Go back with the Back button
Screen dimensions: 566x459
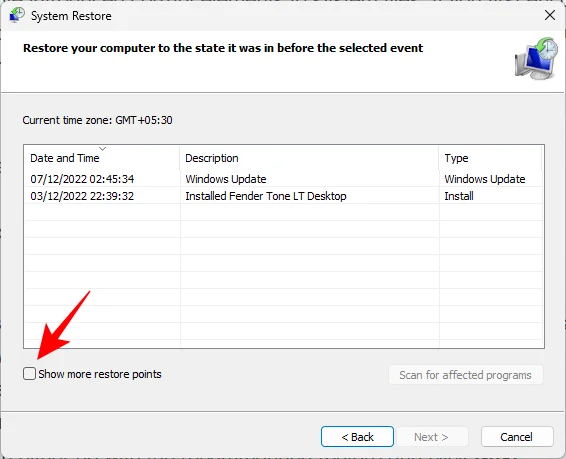pyautogui.click(x=357, y=437)
